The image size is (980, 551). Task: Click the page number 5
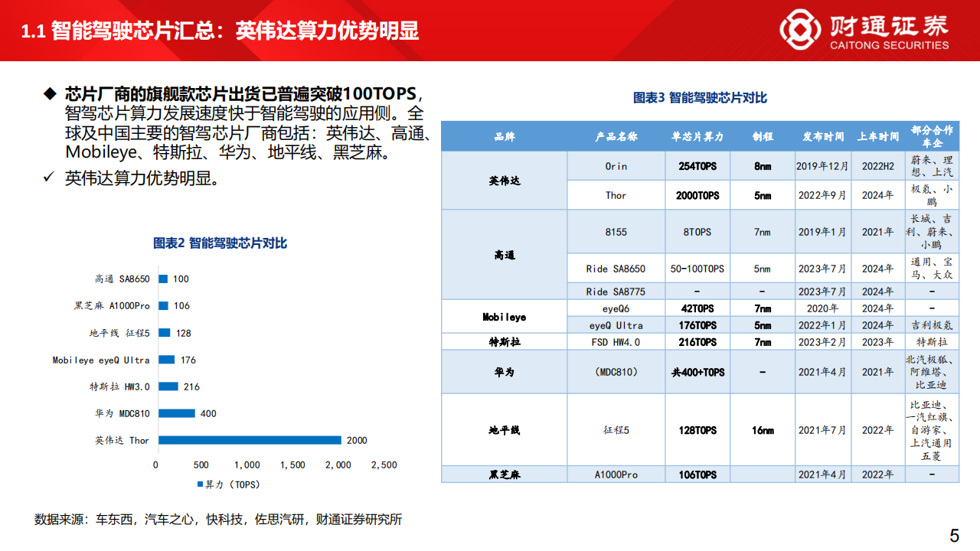point(954,536)
